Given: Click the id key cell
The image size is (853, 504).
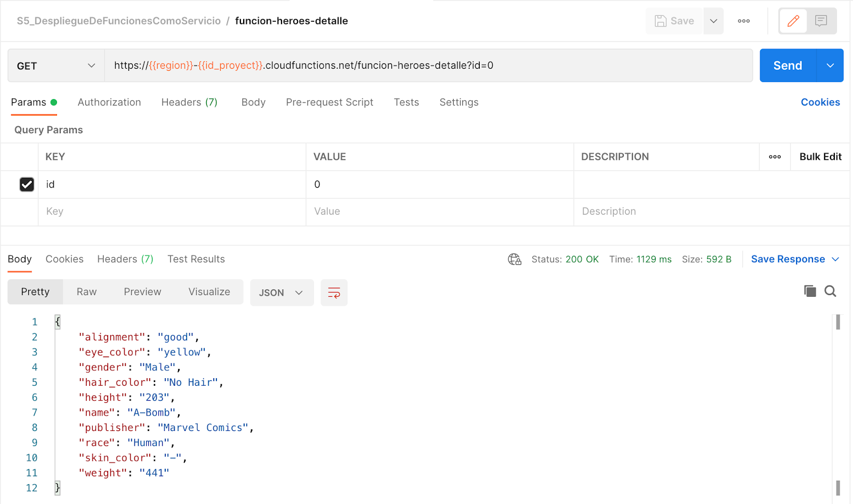Looking at the screenshot, I should pos(172,184).
